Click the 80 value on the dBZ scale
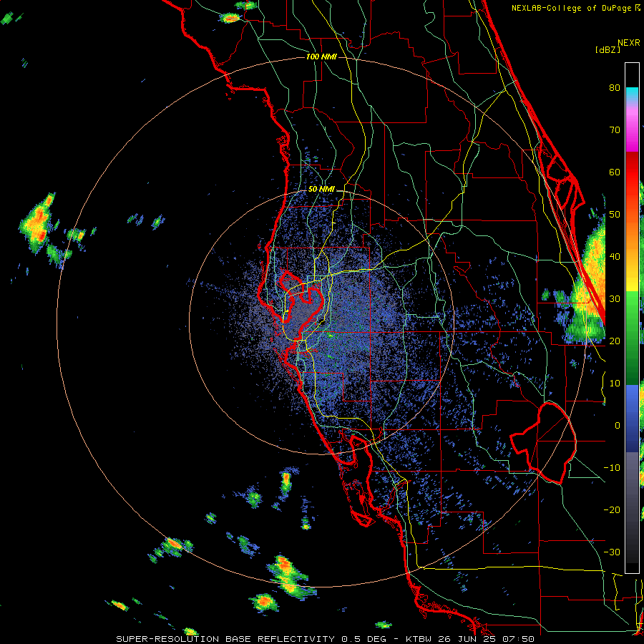The image size is (644, 644). (x=615, y=88)
